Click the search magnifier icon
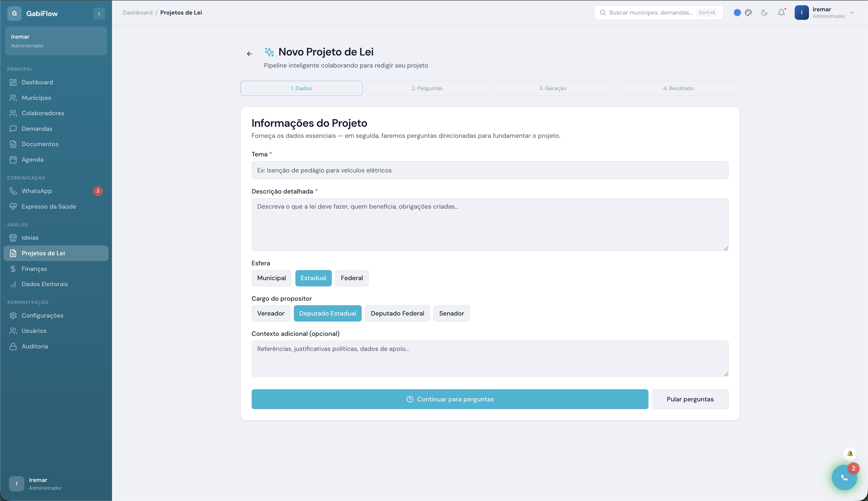This screenshot has height=501, width=868. [603, 13]
